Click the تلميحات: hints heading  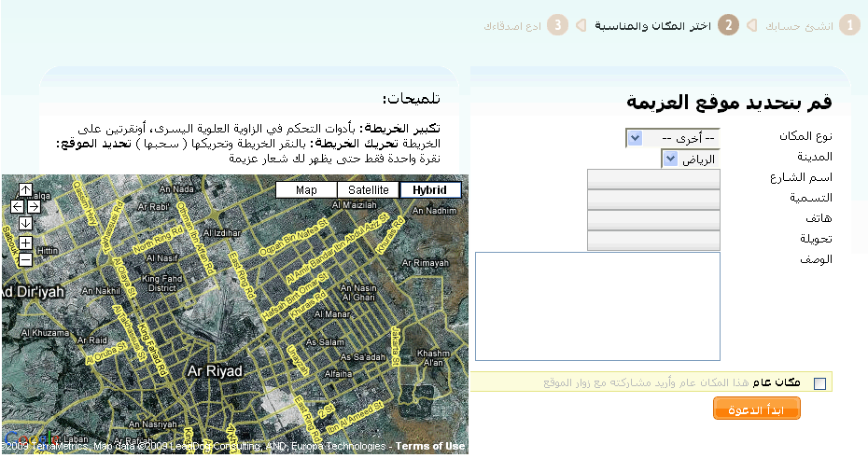(412, 99)
